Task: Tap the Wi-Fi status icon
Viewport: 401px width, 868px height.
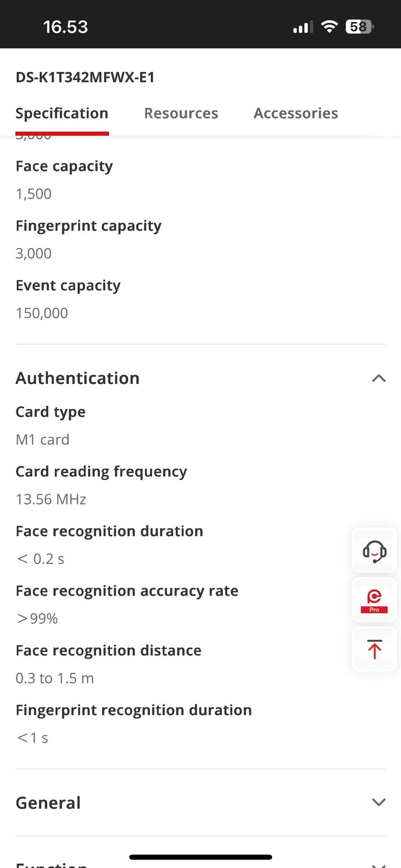Action: (330, 27)
